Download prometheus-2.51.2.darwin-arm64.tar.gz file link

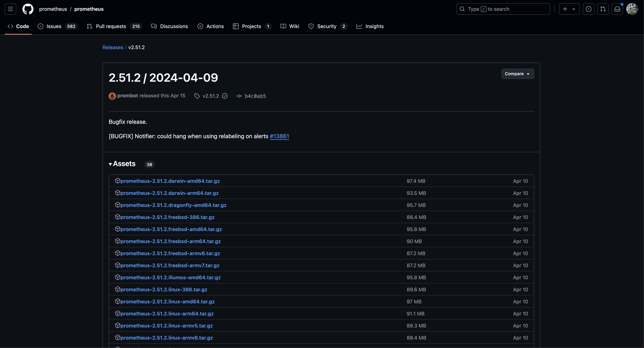[x=170, y=193]
